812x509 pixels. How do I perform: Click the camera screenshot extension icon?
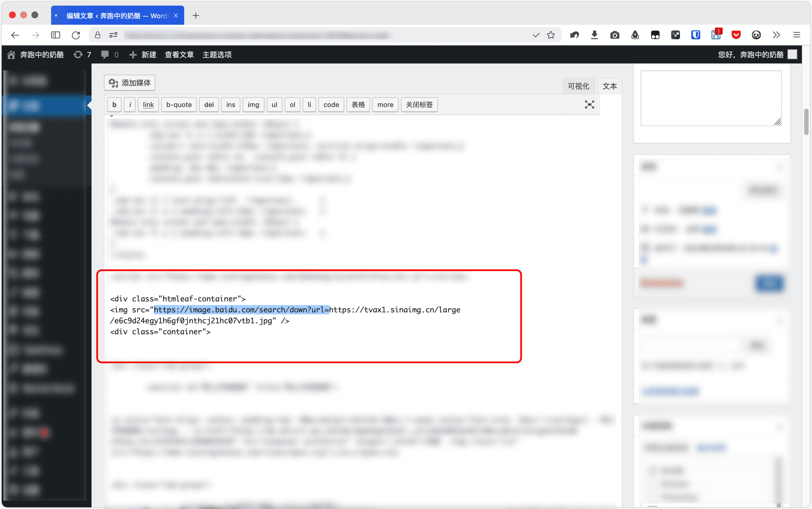coord(615,35)
